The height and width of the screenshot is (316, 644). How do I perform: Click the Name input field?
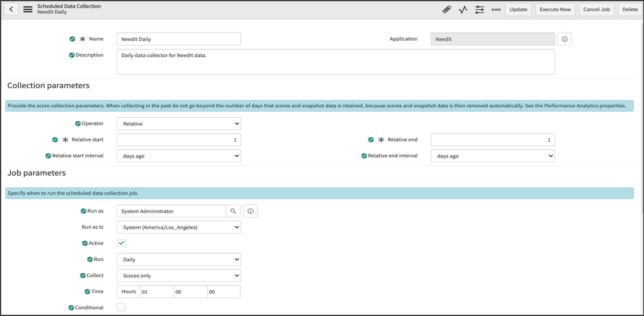pyautogui.click(x=179, y=39)
